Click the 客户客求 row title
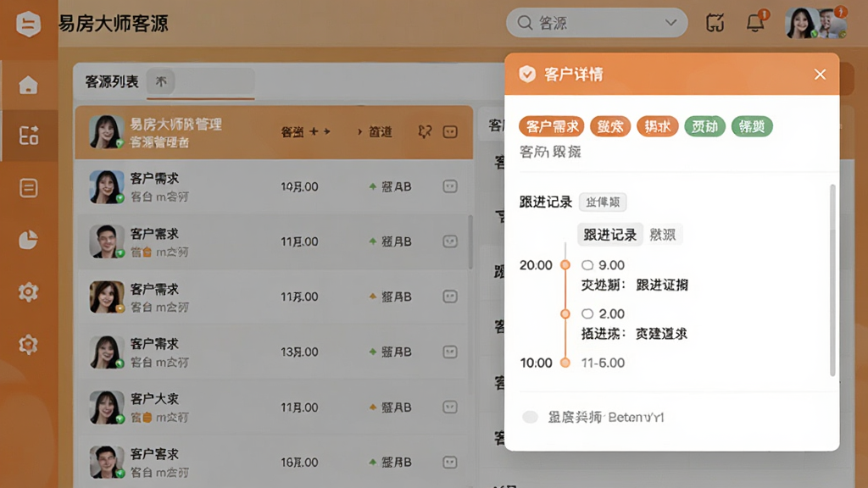This screenshot has height=488, width=868. pos(154,454)
